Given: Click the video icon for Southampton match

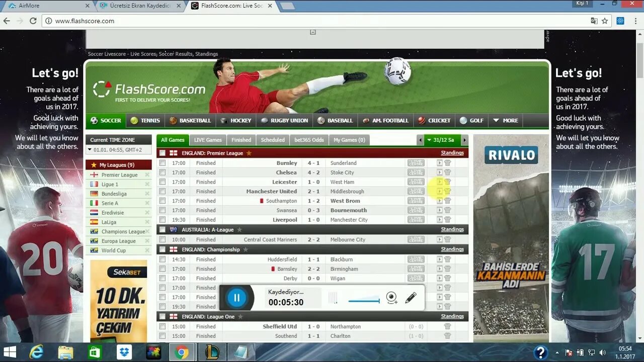Looking at the screenshot, I should click(x=439, y=201).
